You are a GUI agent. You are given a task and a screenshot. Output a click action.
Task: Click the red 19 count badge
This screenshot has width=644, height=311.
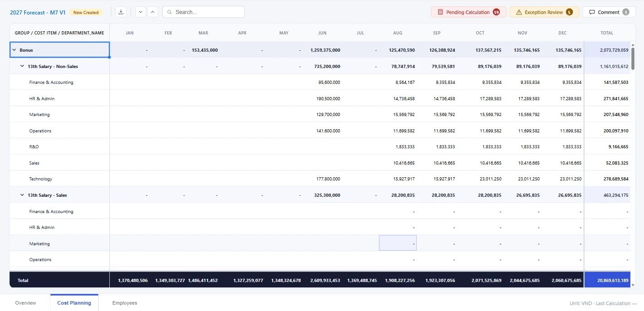pos(496,12)
